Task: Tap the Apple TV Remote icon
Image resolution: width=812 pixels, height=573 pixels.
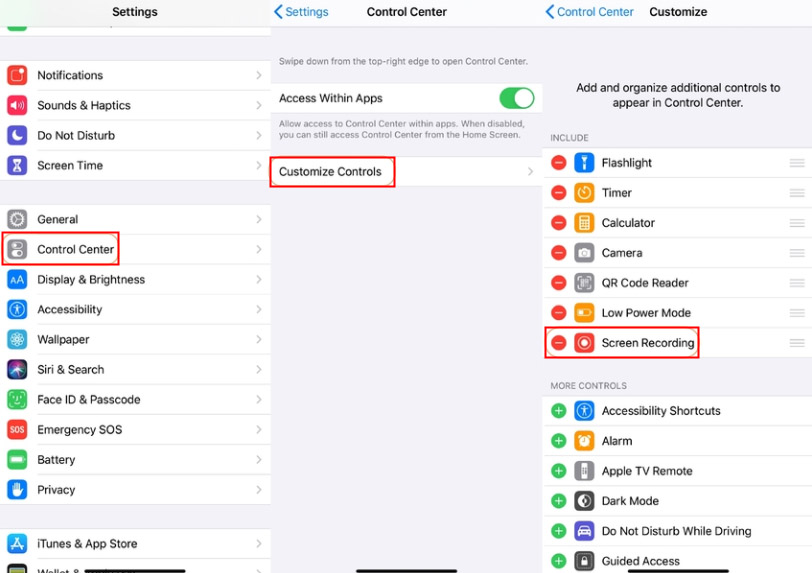Action: tap(584, 471)
